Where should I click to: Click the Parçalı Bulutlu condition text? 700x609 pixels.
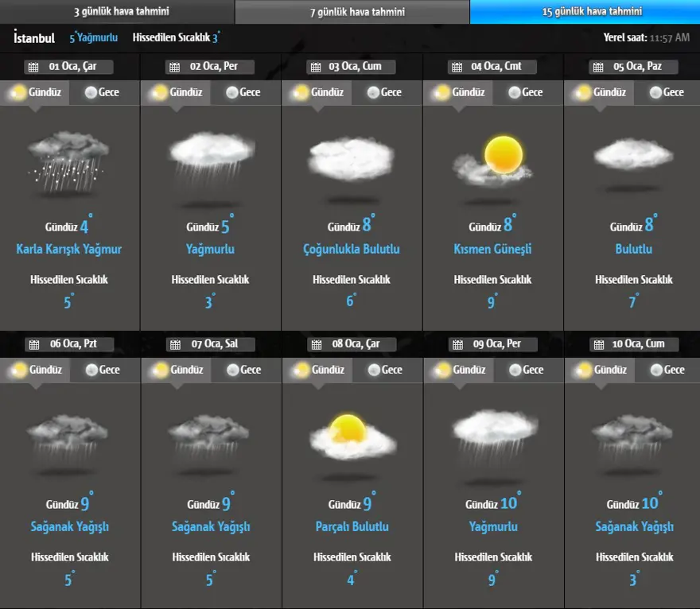click(352, 526)
